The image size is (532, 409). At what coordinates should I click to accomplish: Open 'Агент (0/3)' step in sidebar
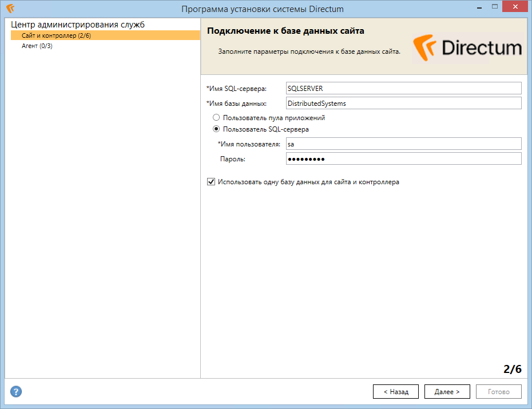37,46
